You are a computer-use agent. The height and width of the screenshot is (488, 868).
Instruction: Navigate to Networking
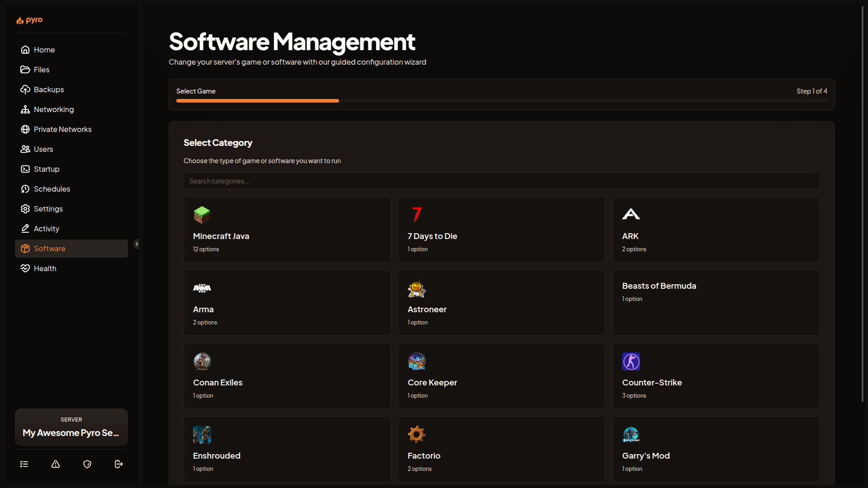[x=71, y=109]
